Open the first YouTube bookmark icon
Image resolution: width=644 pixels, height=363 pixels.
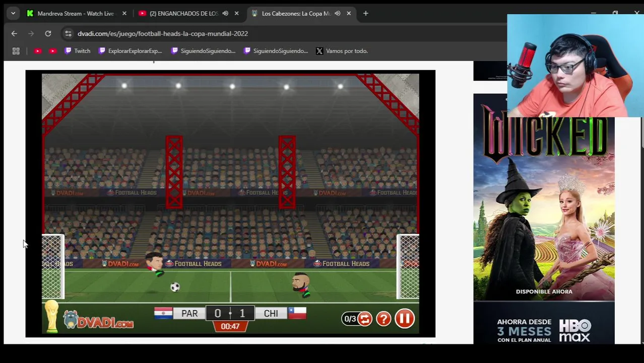38,51
